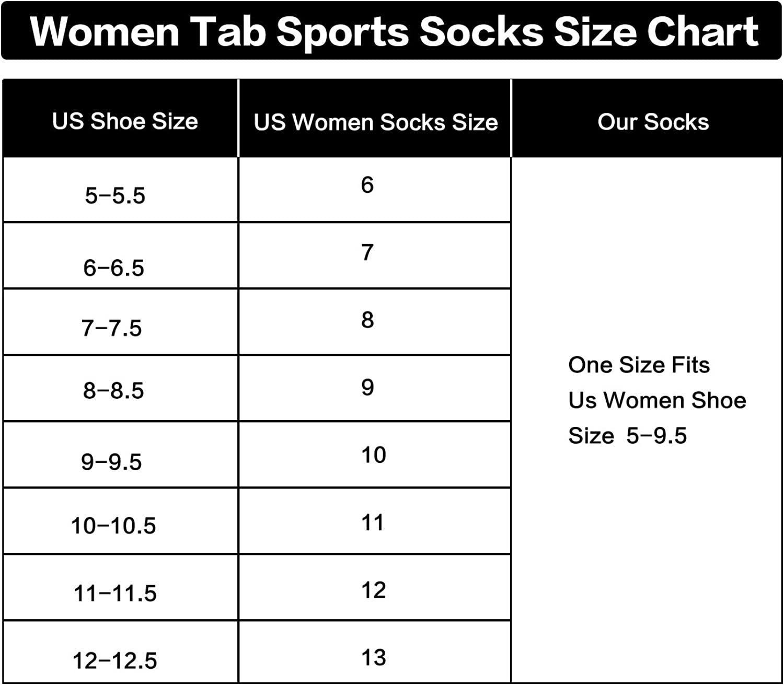
Task: Click socks size 11 cell
Action: (373, 522)
